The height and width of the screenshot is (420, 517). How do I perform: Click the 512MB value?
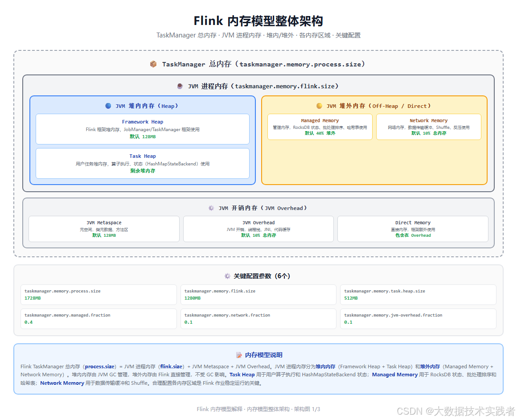(x=351, y=298)
